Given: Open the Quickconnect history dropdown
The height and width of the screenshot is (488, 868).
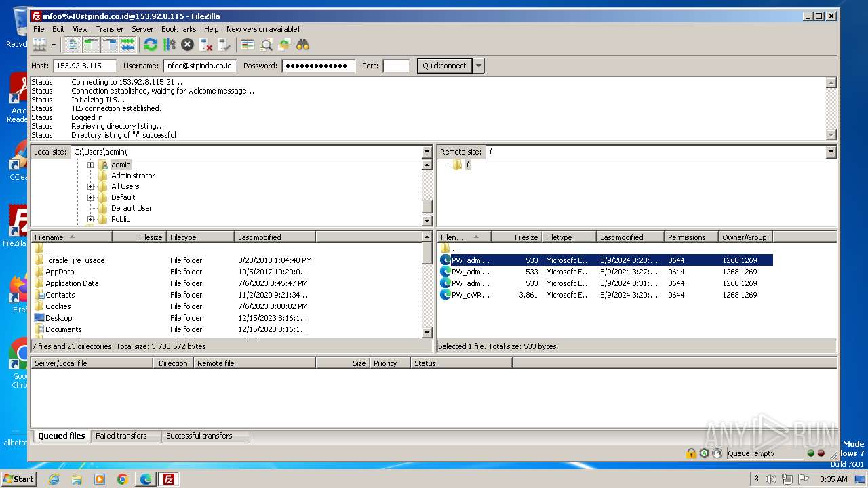Looking at the screenshot, I should tap(479, 66).
